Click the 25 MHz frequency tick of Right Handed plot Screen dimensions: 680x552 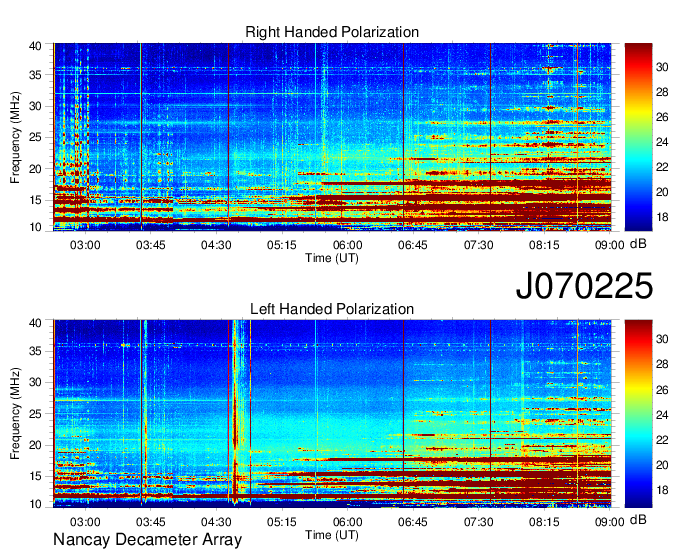[35, 137]
